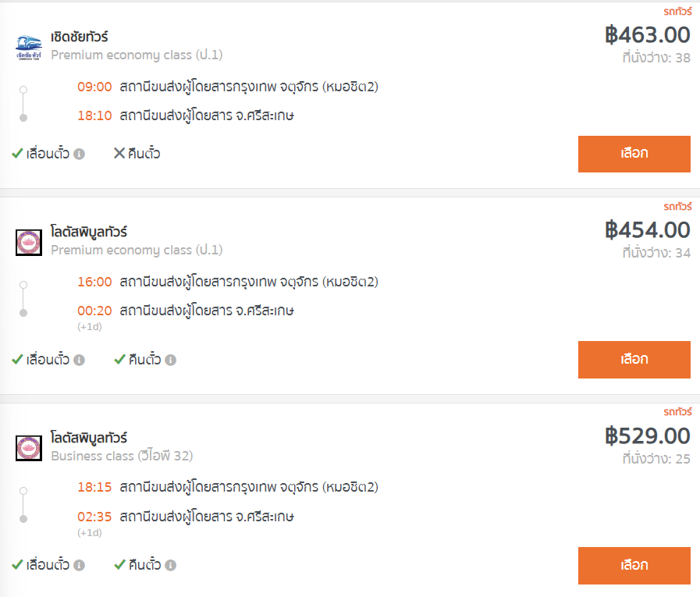
Task: Open the เลื่อนตั๋ว info icon on the 18:15 trip
Action: (x=79, y=565)
